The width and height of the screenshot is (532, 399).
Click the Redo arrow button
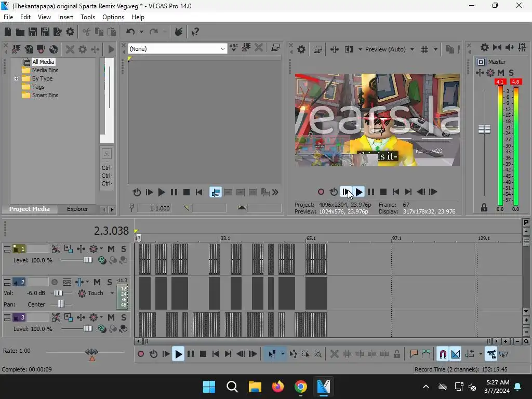[154, 32]
